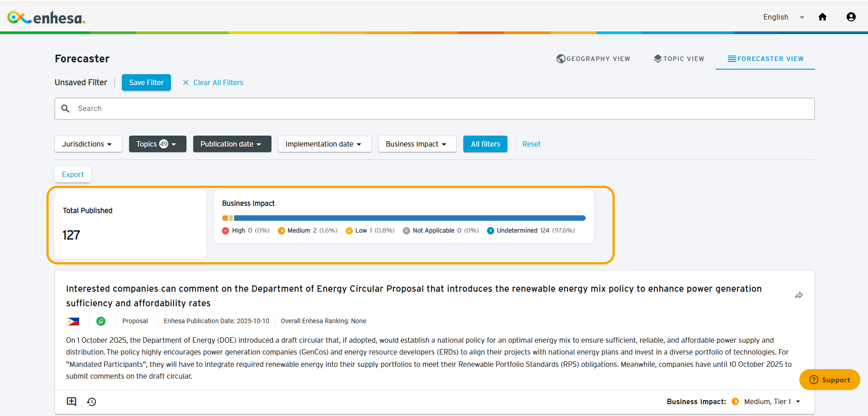Expand the Publication date dropdown
The height and width of the screenshot is (416, 868).
[232, 144]
